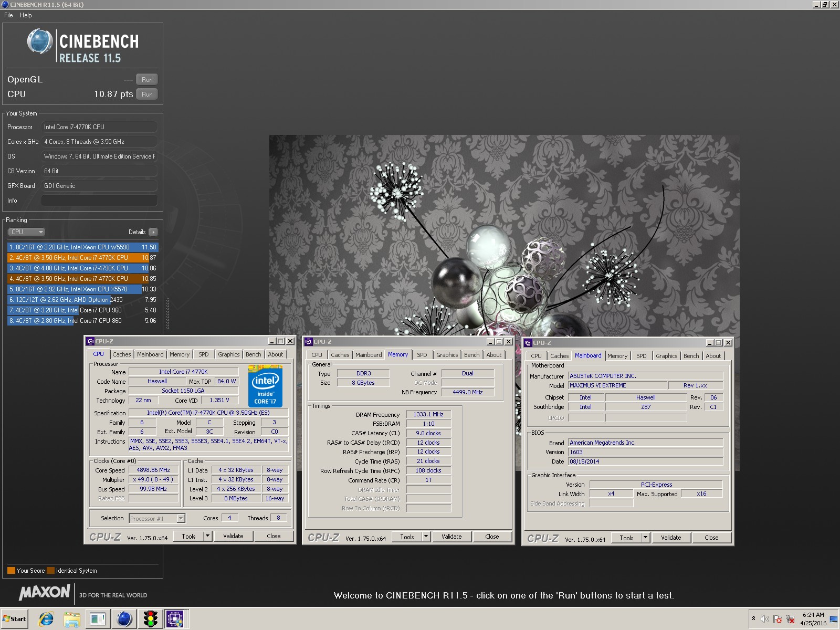Open Graphics tab in CPU window
The image size is (840, 630).
229,354
